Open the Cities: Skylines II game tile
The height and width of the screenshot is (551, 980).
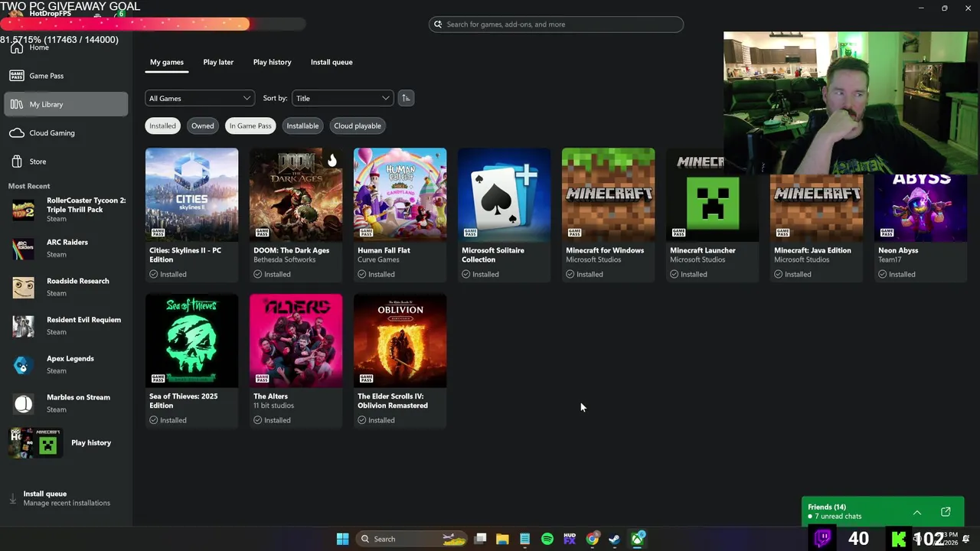pos(191,215)
